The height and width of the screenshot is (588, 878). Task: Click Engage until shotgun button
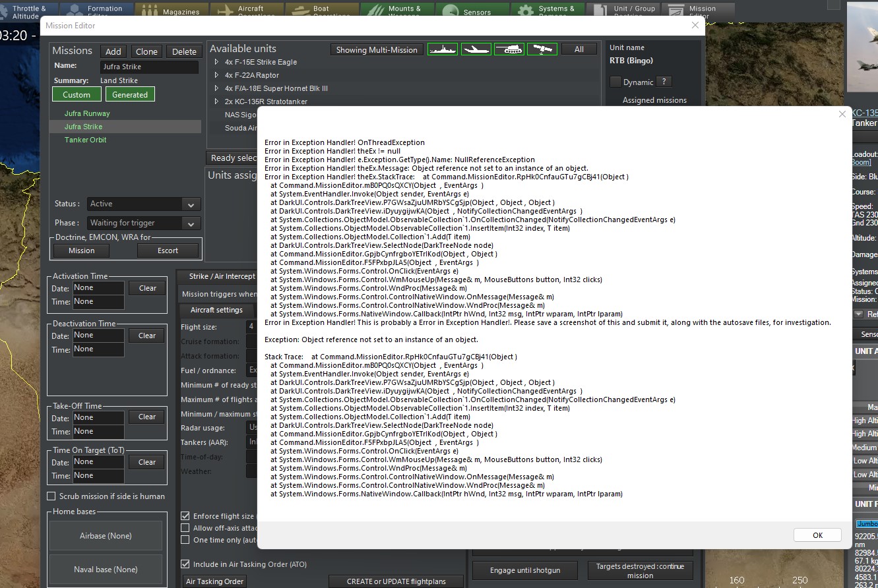click(x=525, y=570)
